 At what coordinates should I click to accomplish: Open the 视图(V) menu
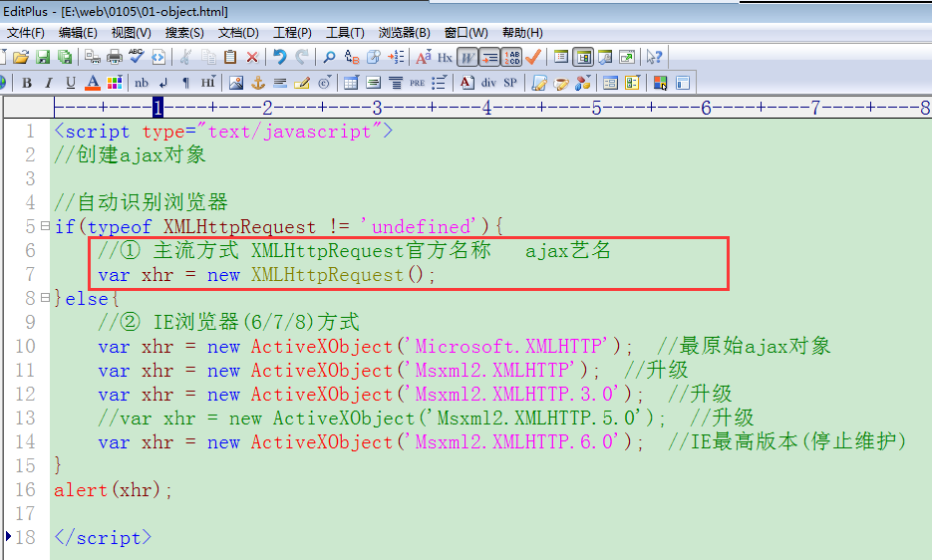[132, 33]
